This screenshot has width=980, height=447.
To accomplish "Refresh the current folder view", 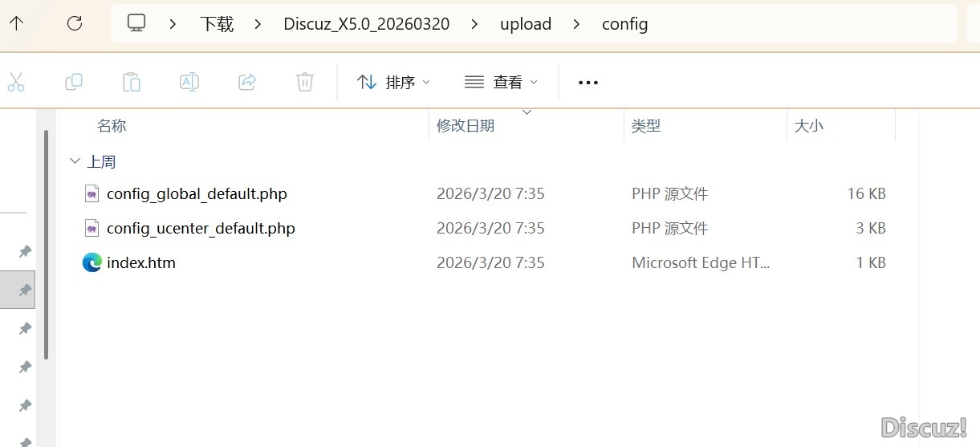I will tap(75, 23).
